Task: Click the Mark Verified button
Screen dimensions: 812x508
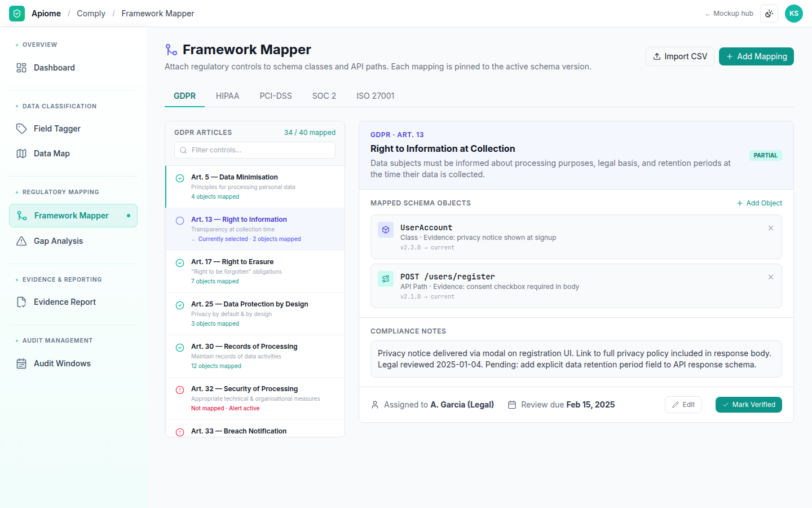Action: (749, 405)
